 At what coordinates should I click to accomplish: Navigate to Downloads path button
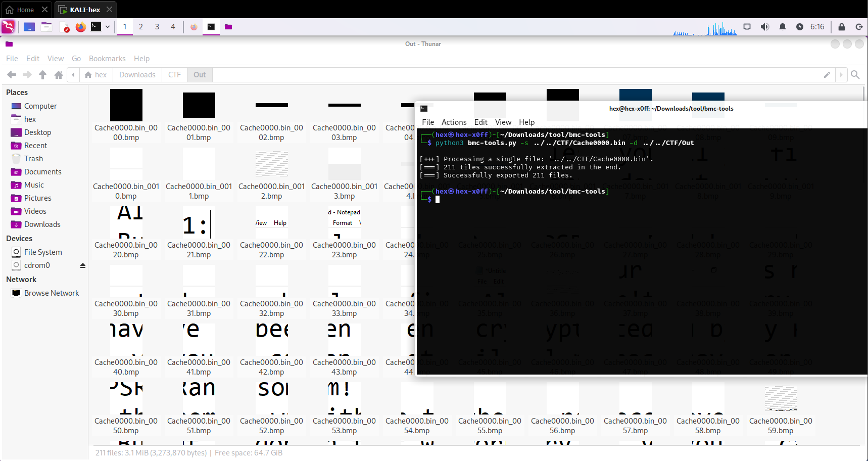coord(137,75)
